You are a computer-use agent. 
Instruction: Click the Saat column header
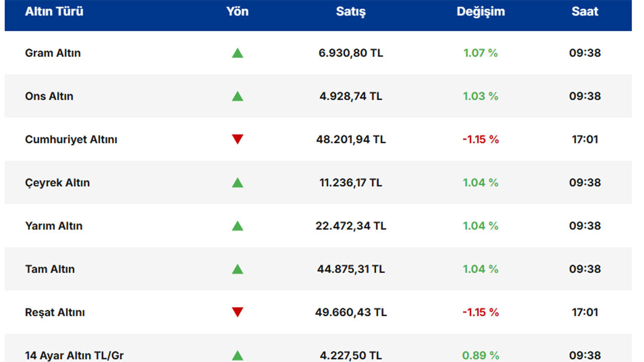585,12
